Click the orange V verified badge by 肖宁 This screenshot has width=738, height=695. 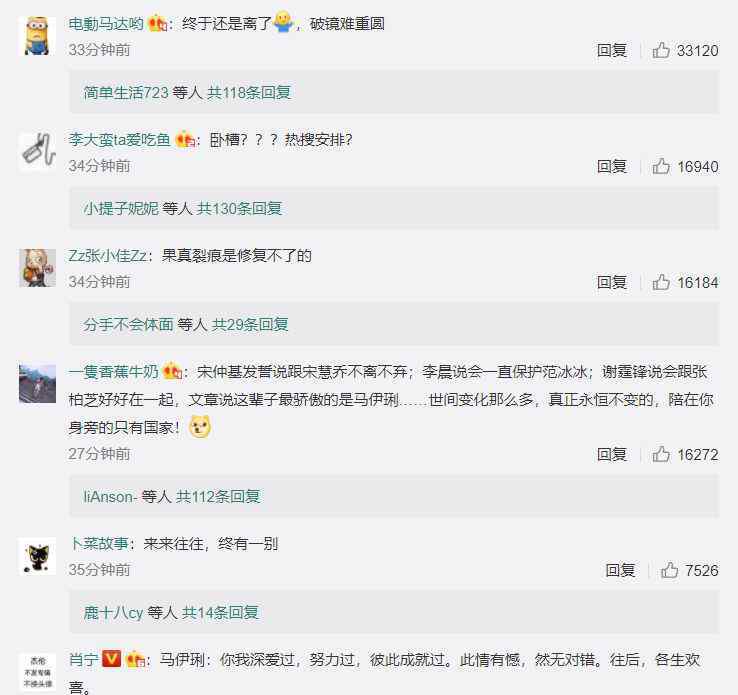pos(112,658)
